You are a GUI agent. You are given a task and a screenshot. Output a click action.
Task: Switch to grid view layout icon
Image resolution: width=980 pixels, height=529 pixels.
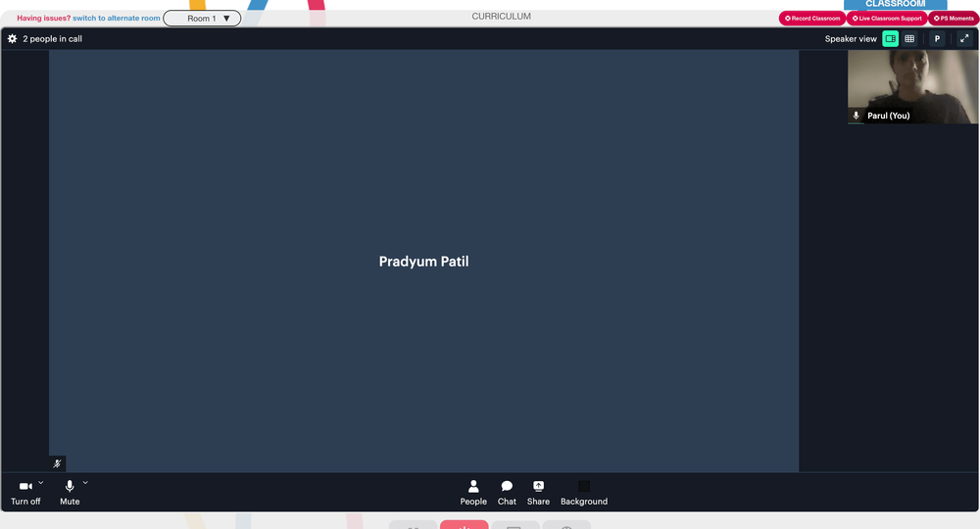click(909, 39)
